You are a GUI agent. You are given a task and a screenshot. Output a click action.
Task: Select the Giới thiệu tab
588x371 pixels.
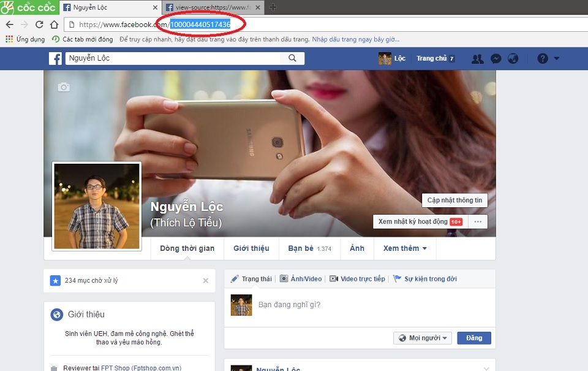coord(251,248)
